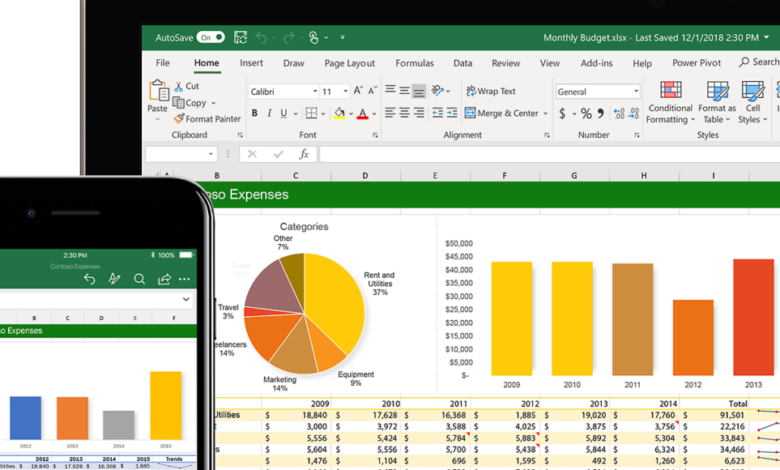Click the Redo arrow in Excel title bar
Viewport: 780px width, 470px height.
[x=289, y=37]
